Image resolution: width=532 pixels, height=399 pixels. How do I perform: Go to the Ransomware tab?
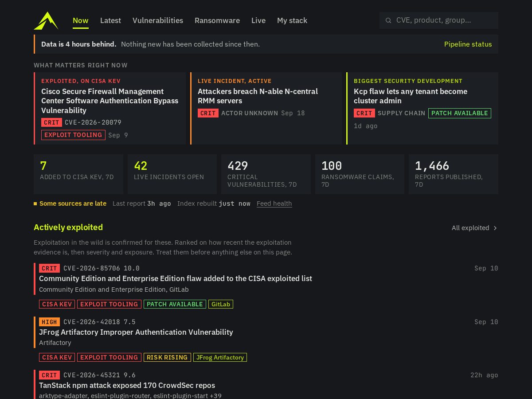pyautogui.click(x=217, y=20)
